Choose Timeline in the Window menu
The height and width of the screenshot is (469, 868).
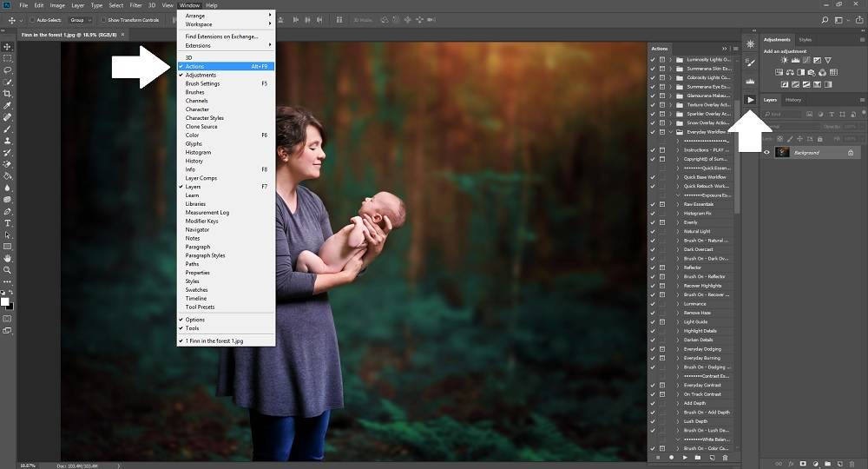[x=226, y=299]
